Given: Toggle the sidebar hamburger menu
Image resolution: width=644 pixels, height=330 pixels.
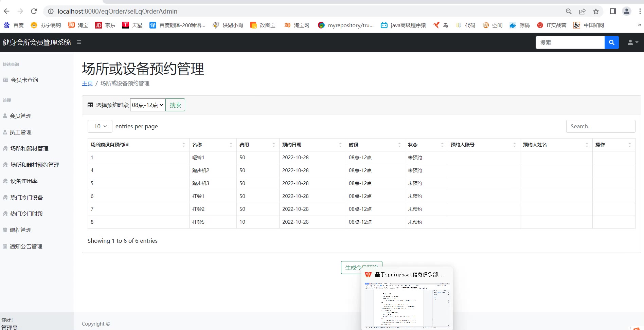Looking at the screenshot, I should coord(79,42).
